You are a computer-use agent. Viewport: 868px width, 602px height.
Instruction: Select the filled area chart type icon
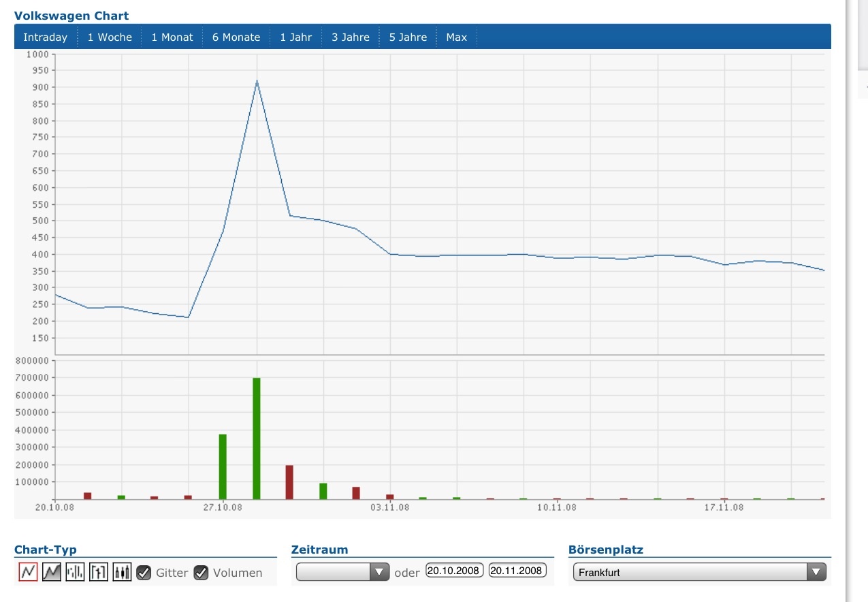52,573
